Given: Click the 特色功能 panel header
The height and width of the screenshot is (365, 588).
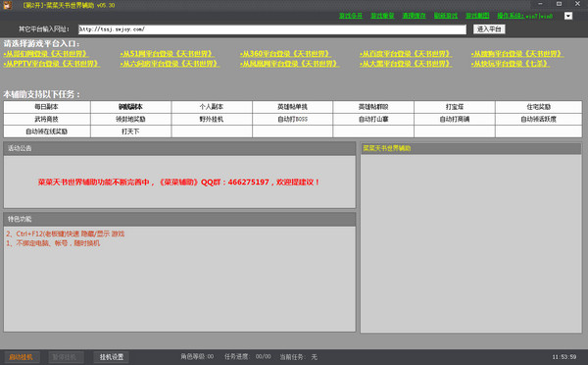Looking at the screenshot, I should click(x=179, y=219).
